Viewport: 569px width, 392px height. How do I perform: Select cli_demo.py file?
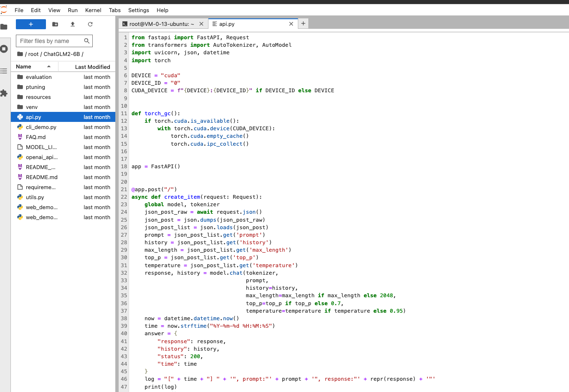pos(63,127)
